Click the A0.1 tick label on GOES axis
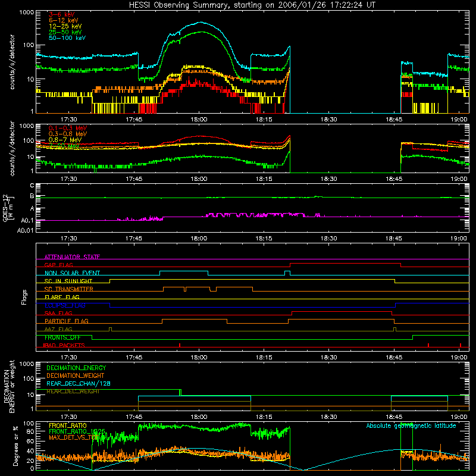Viewport: 476px width, 476px height. pos(27,221)
